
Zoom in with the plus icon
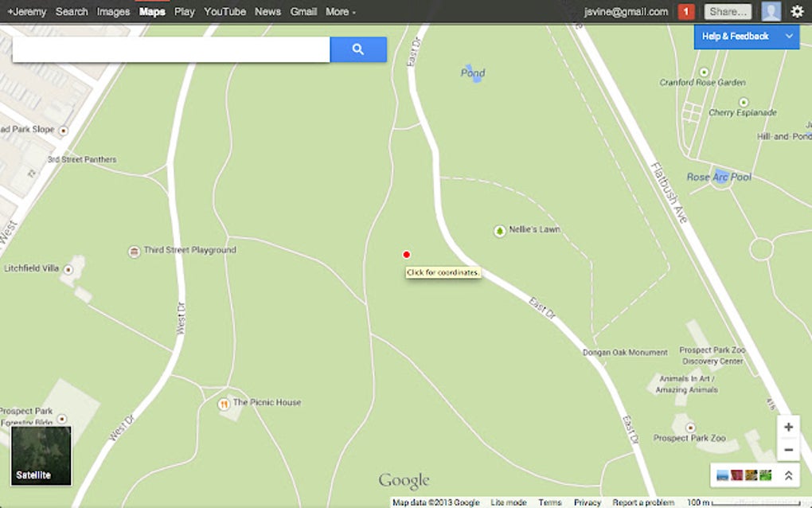click(x=788, y=427)
